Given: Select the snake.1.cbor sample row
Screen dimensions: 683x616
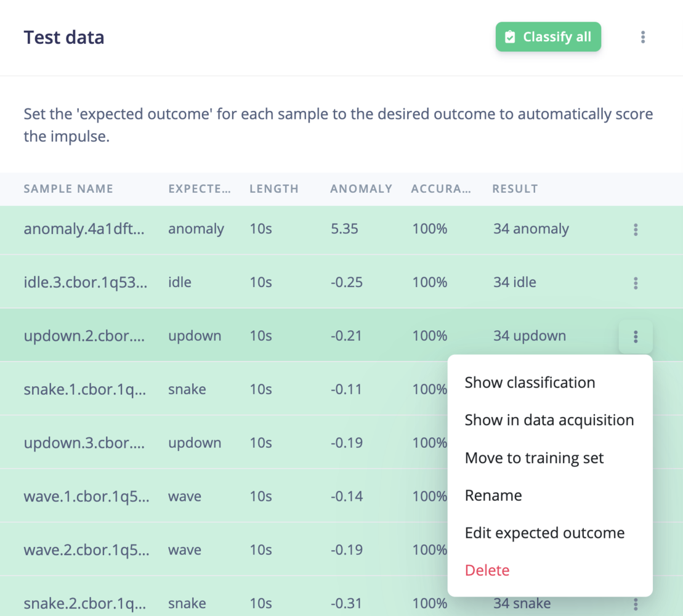Looking at the screenshot, I should pyautogui.click(x=85, y=389).
